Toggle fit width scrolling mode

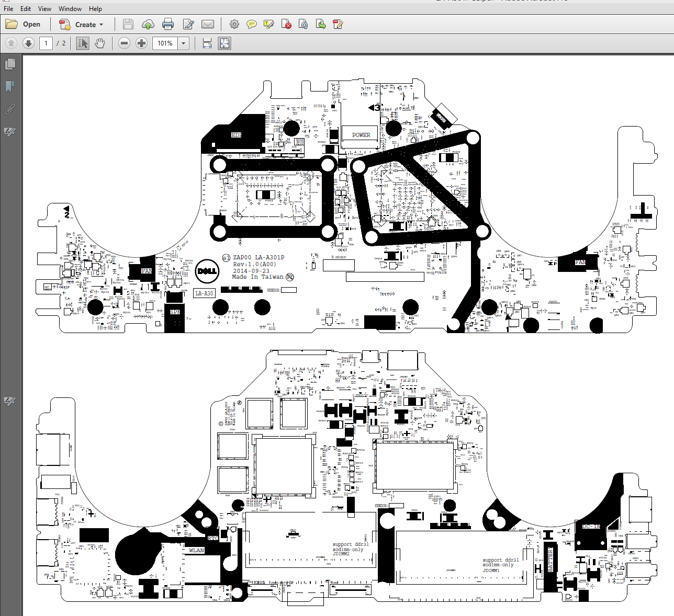(207, 43)
